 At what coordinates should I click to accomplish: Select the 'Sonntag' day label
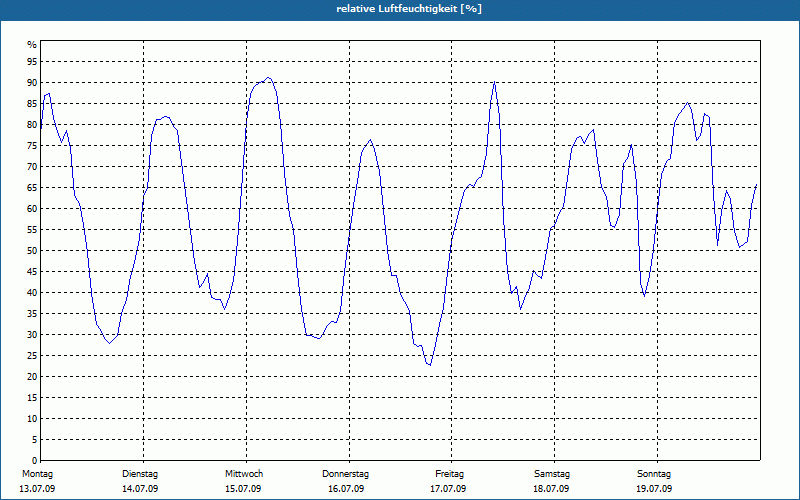[654, 474]
